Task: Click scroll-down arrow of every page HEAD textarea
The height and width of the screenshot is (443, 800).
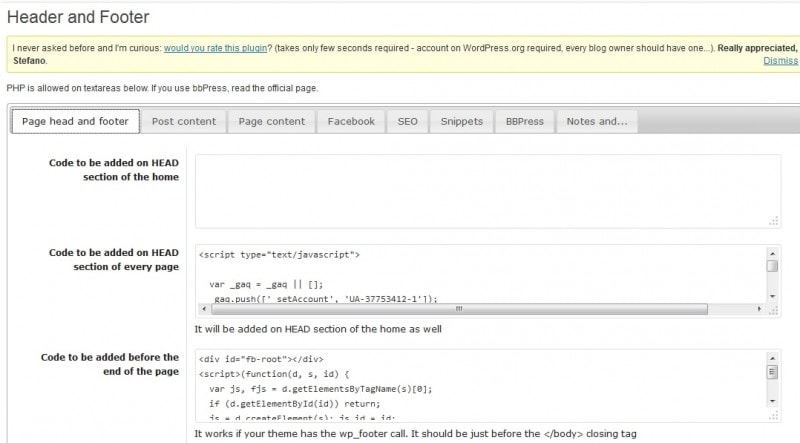Action: coord(772,296)
